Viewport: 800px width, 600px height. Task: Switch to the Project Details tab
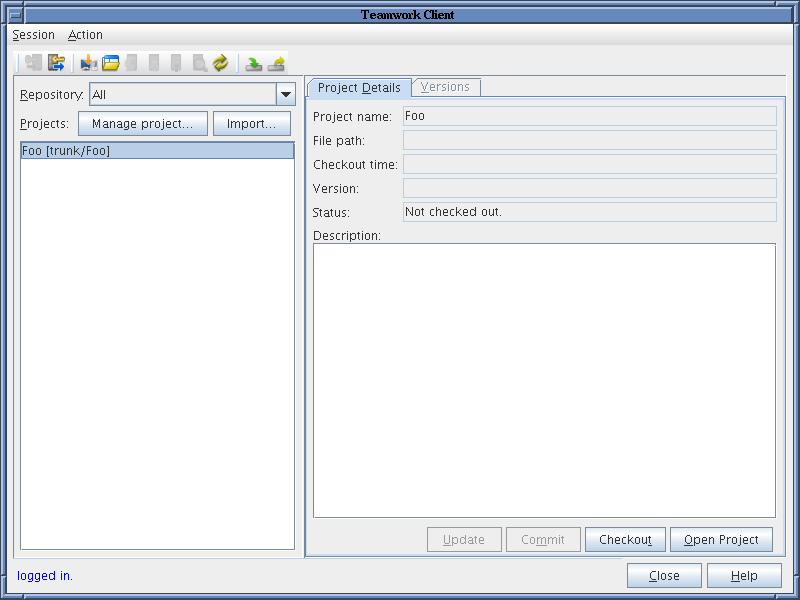(359, 88)
